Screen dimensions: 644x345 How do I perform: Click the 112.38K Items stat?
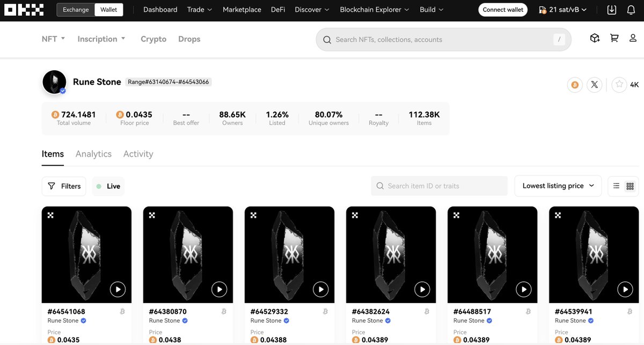pos(424,118)
